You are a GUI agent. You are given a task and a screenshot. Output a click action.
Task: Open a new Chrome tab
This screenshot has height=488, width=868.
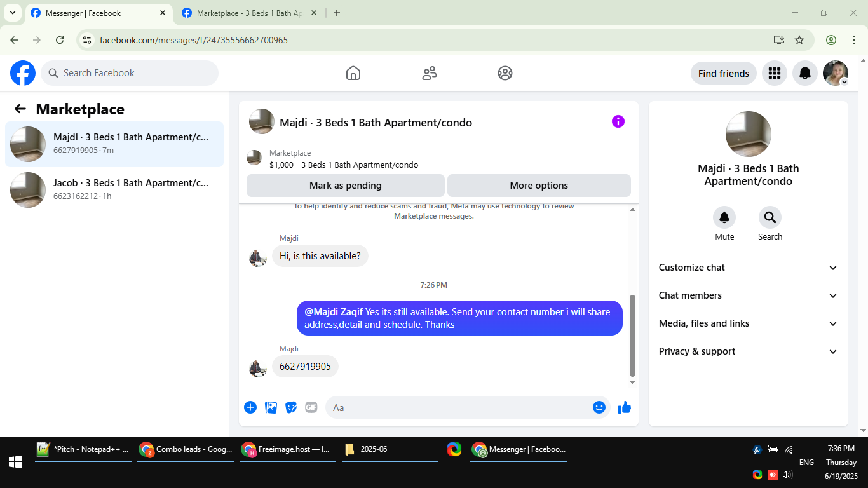(337, 13)
